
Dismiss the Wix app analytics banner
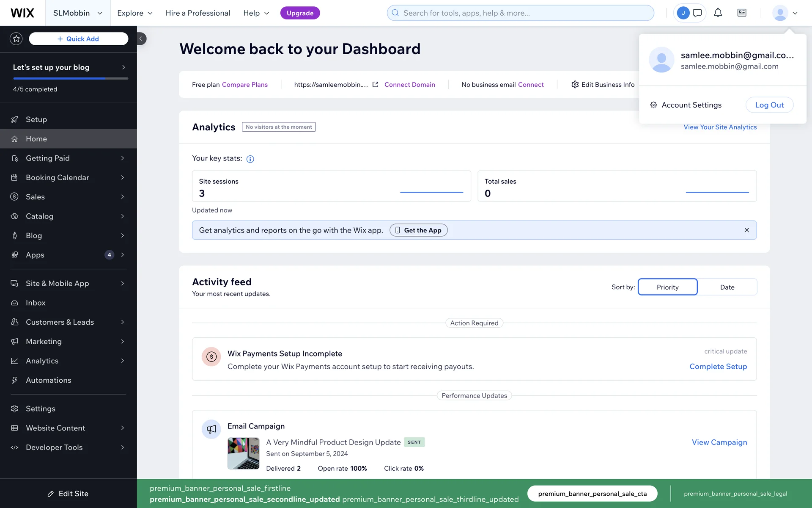coord(746,230)
